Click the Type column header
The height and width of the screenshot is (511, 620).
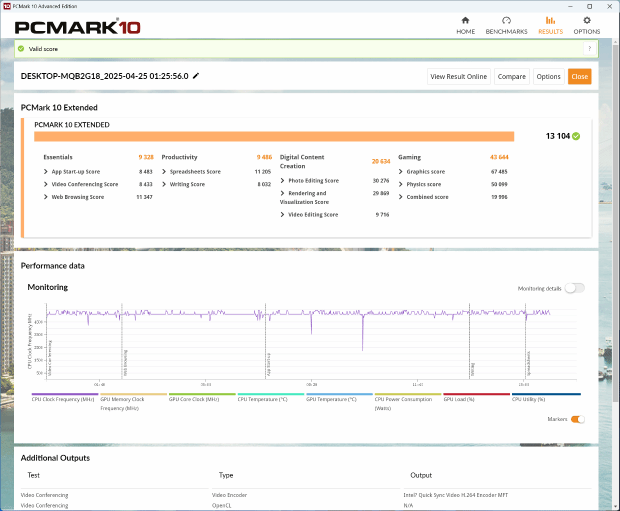226,475
